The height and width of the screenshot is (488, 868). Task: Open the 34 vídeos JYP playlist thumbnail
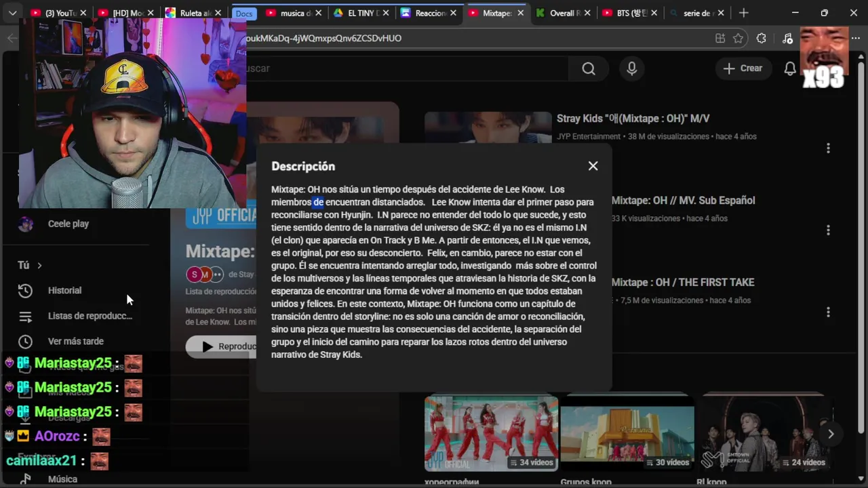pyautogui.click(x=491, y=433)
